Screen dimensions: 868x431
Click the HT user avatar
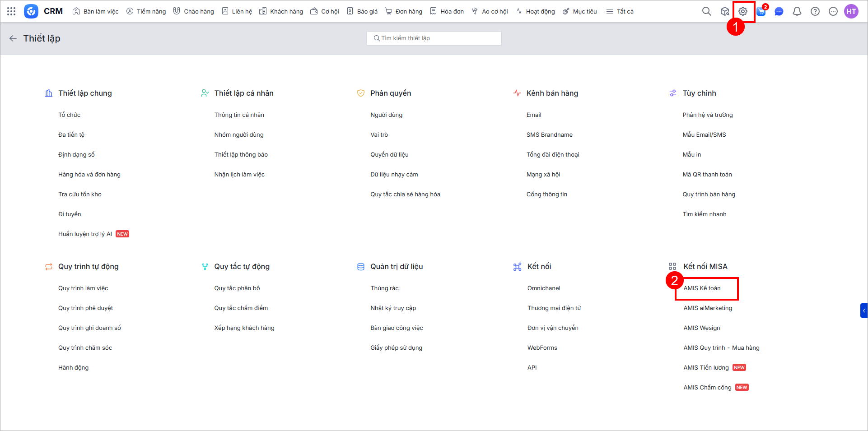[851, 11]
